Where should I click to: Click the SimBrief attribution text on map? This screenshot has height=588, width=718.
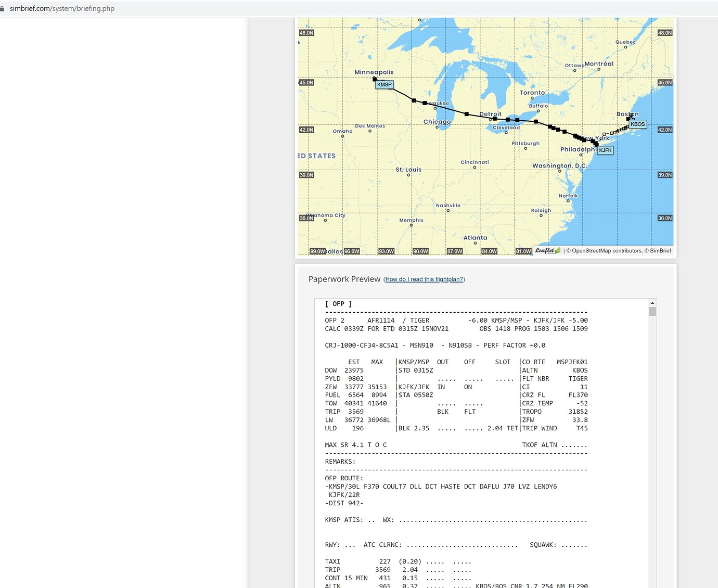[660, 251]
